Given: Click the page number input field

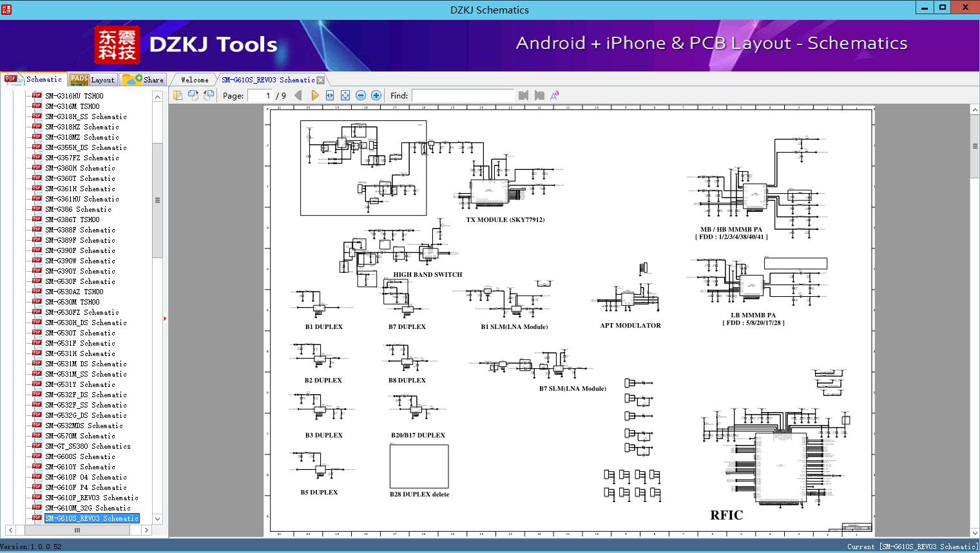Looking at the screenshot, I should [260, 95].
